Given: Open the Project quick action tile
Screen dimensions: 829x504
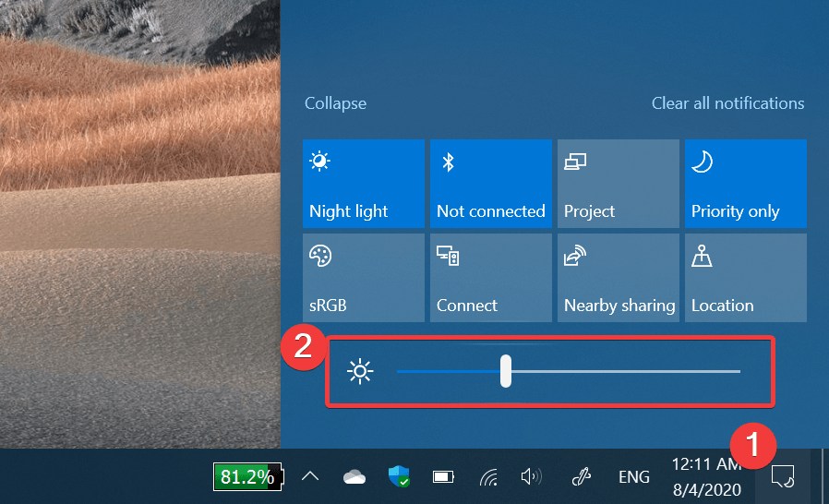Looking at the screenshot, I should point(618,184).
